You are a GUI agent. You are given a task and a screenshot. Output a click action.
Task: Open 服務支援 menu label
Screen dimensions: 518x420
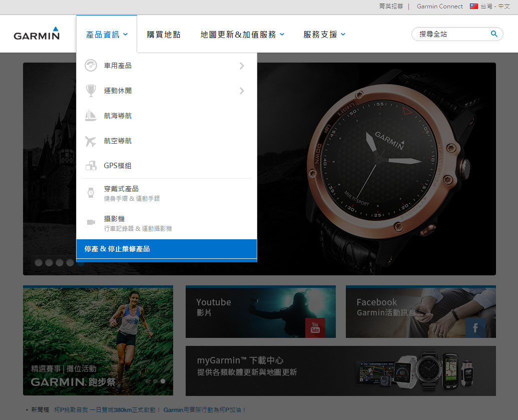pos(320,35)
